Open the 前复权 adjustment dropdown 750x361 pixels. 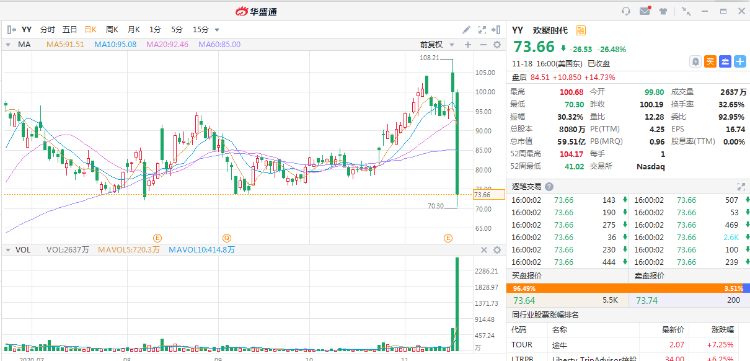436,44
